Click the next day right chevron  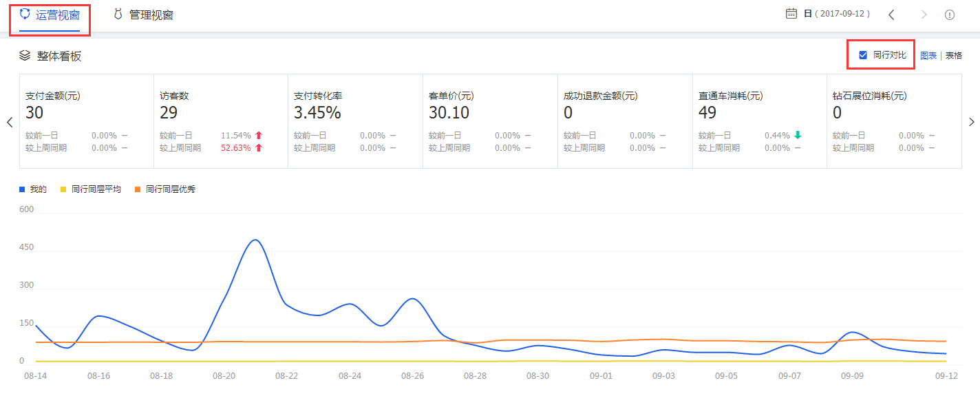point(924,14)
